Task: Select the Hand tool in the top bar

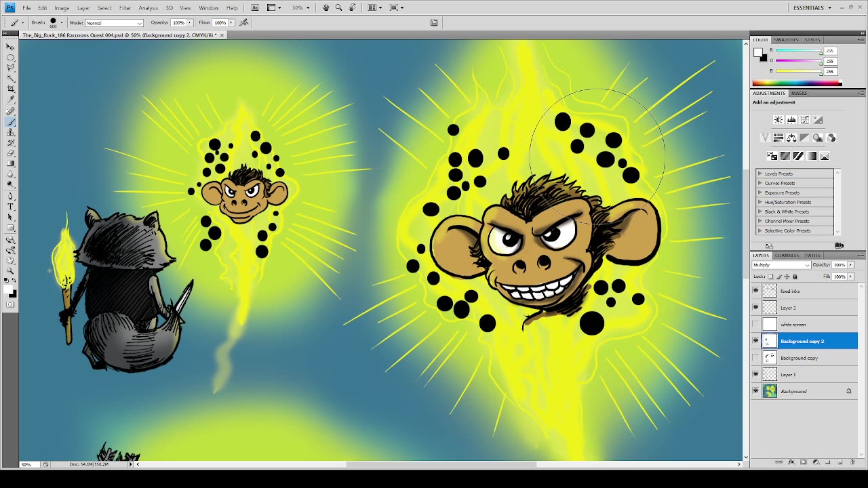Action: pos(326,7)
